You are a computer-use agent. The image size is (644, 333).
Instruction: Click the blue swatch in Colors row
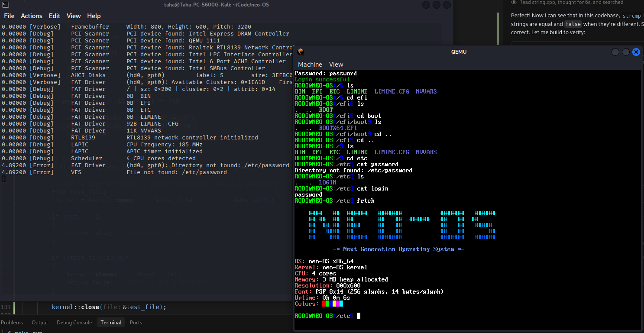(x=331, y=304)
